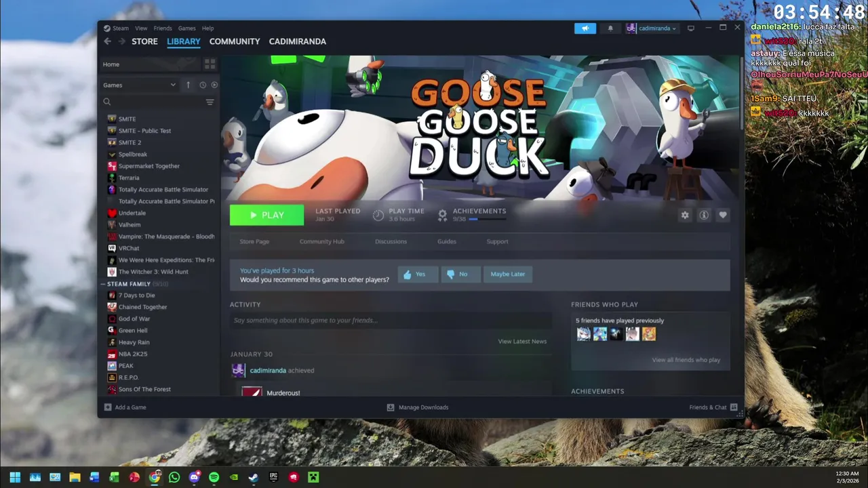Image resolution: width=868 pixels, height=488 pixels.
Task: Go to the COMMUNITY tab
Action: pyautogui.click(x=235, y=41)
